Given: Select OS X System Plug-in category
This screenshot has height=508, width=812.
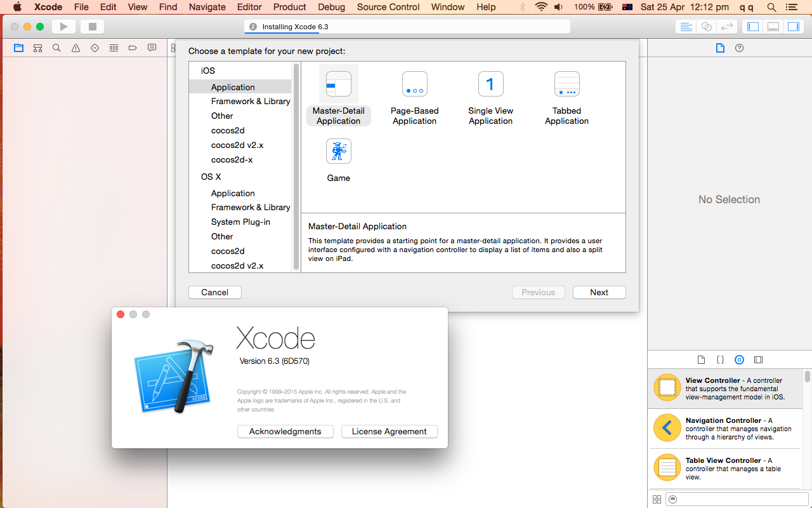Looking at the screenshot, I should coord(240,222).
